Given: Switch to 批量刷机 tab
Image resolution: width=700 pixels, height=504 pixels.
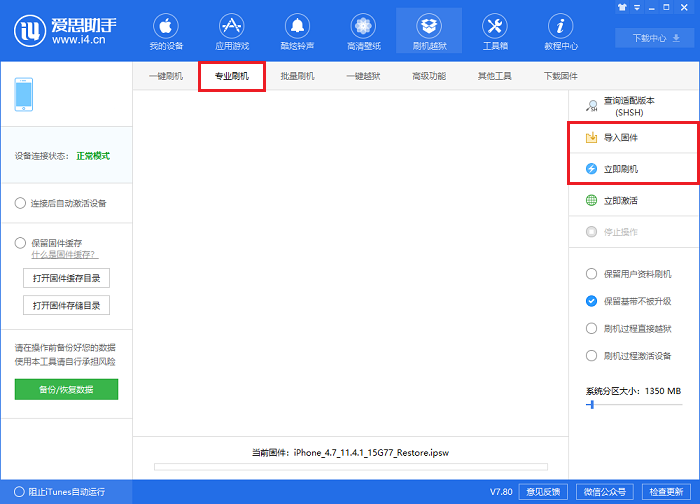Looking at the screenshot, I should [297, 76].
